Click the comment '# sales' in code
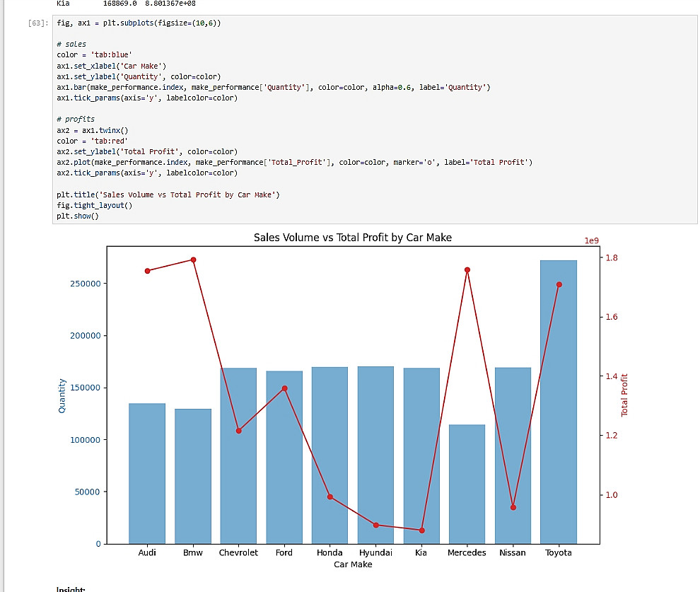The image size is (700, 592). pos(71,44)
